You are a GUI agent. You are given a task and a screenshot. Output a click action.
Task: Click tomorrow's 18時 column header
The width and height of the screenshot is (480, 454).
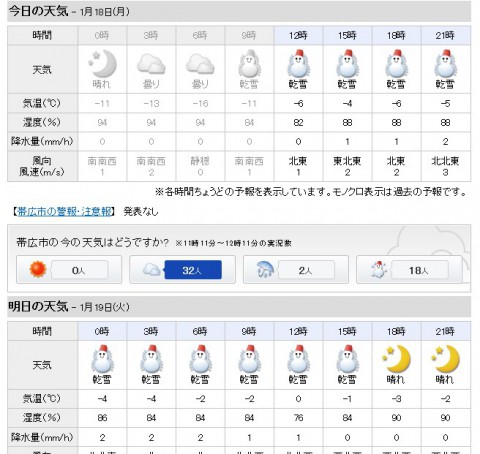pyautogui.click(x=396, y=331)
